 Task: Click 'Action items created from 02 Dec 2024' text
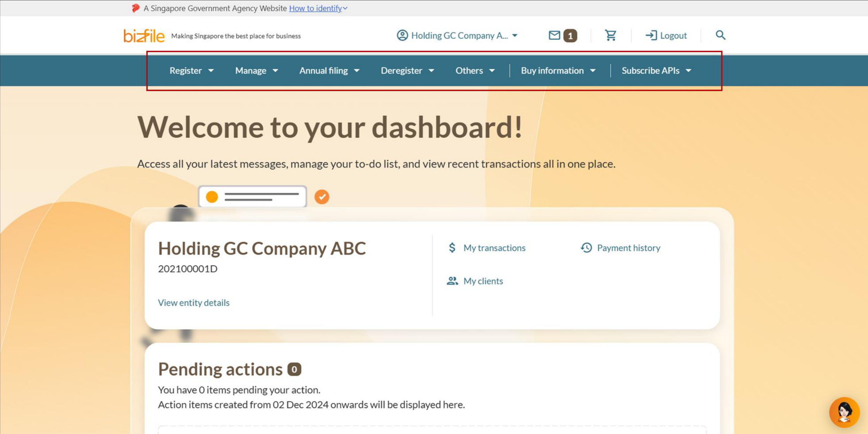pos(311,405)
